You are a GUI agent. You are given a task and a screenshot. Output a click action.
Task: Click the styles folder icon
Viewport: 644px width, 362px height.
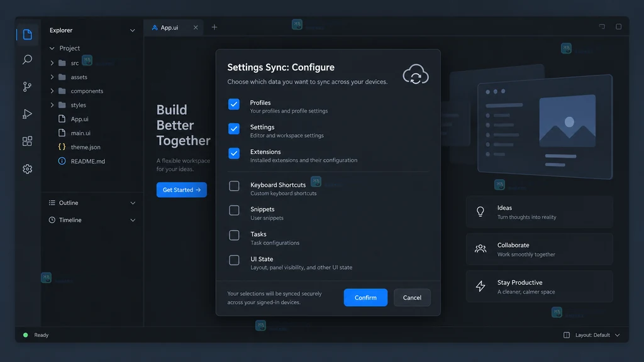(x=62, y=105)
